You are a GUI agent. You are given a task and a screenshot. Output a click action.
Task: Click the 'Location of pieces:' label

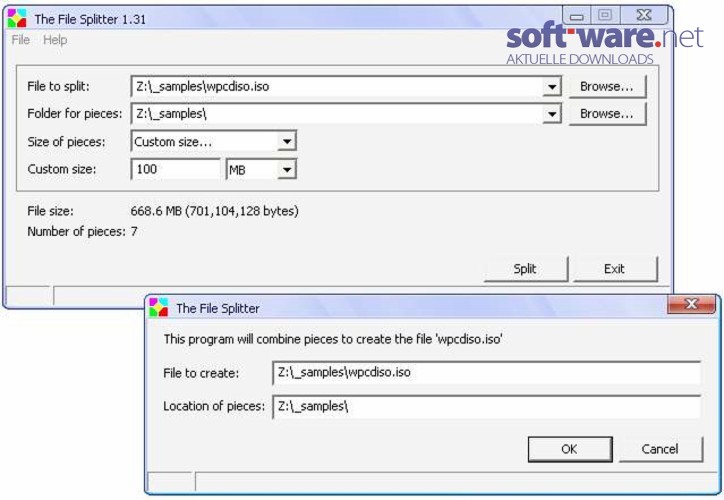click(x=214, y=406)
